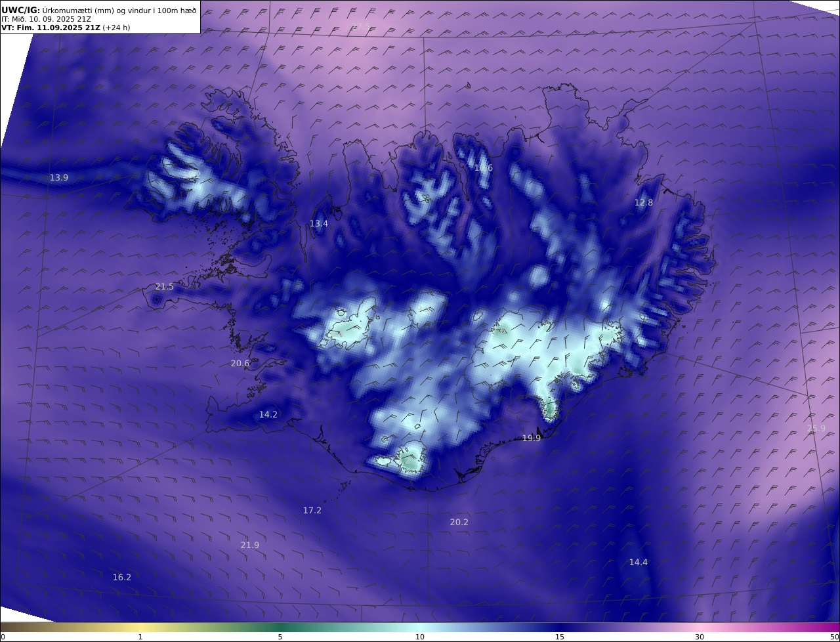Select the 21.9 value label
This screenshot has height=642, width=840.
click(250, 546)
